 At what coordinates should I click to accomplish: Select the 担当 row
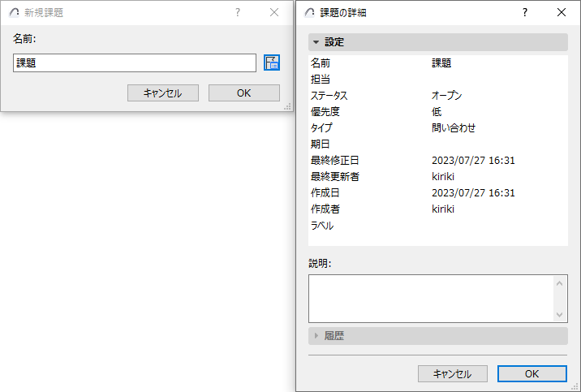point(438,80)
